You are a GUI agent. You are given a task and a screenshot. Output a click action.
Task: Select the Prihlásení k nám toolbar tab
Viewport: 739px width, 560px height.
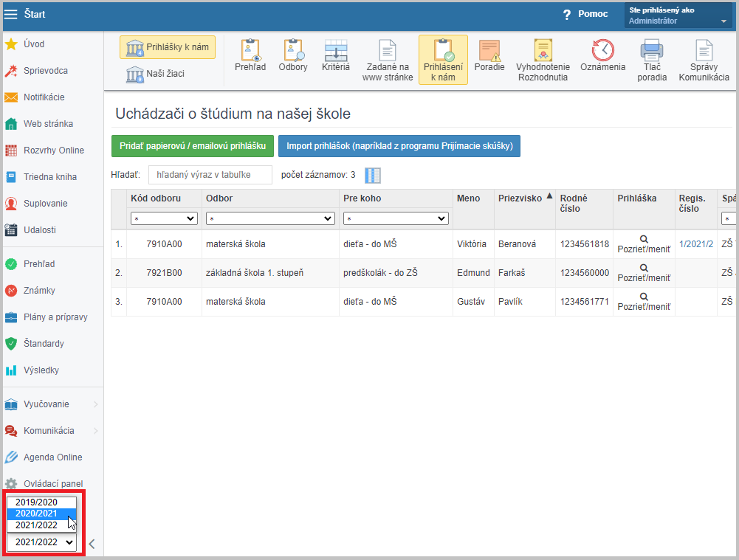tap(443, 60)
